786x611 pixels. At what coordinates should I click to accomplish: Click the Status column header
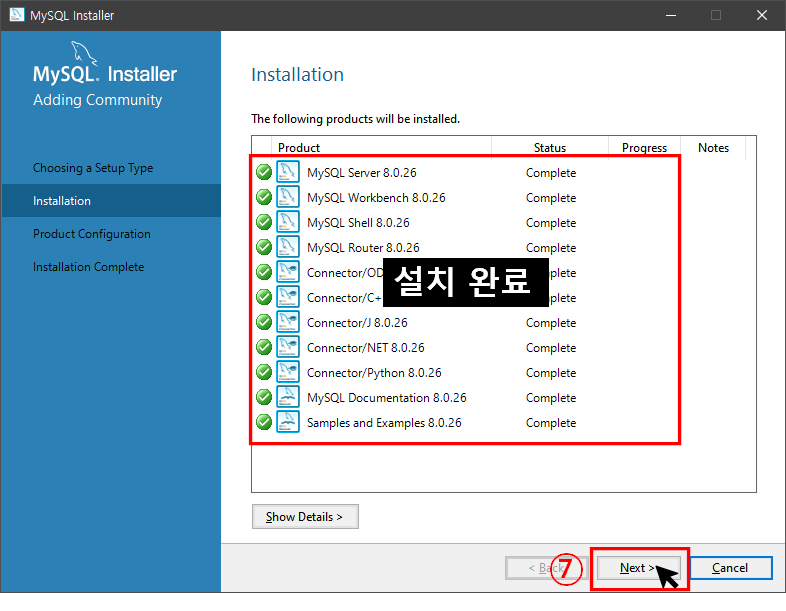[550, 148]
